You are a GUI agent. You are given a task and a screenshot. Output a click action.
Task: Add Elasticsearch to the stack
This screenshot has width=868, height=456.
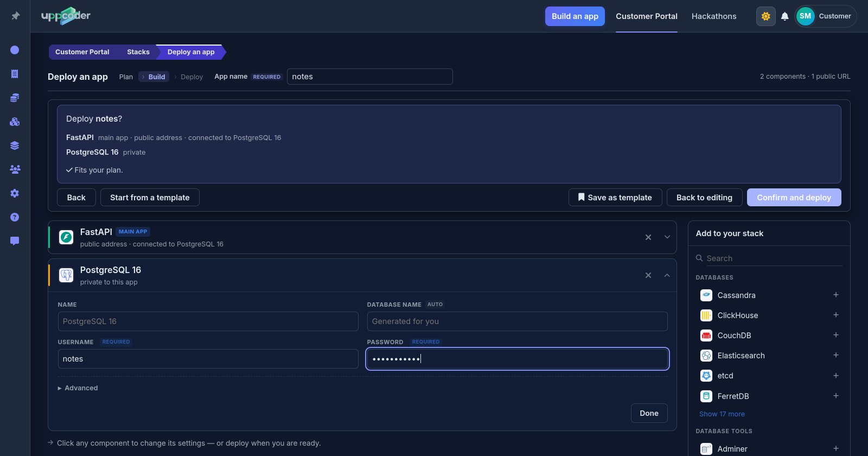[x=836, y=355]
